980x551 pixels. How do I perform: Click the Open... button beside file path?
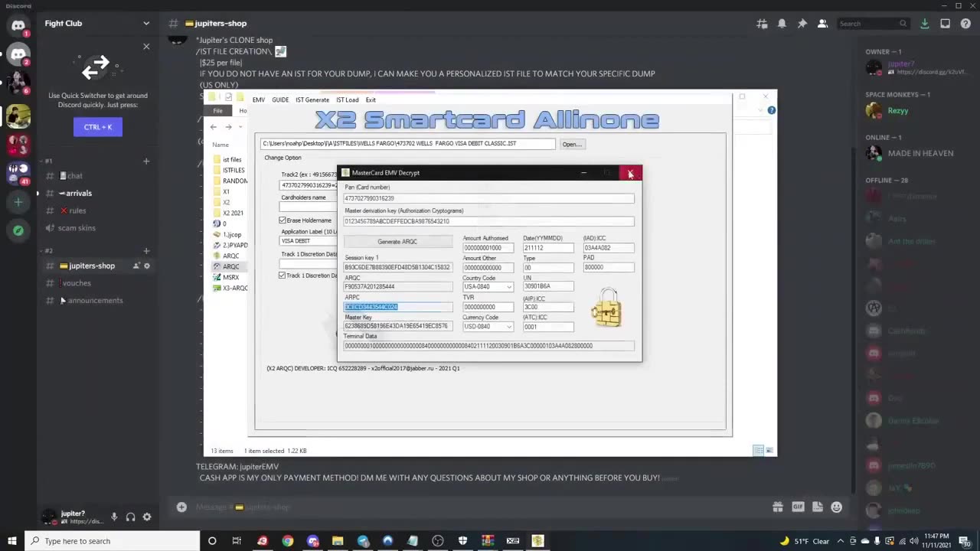[572, 145]
